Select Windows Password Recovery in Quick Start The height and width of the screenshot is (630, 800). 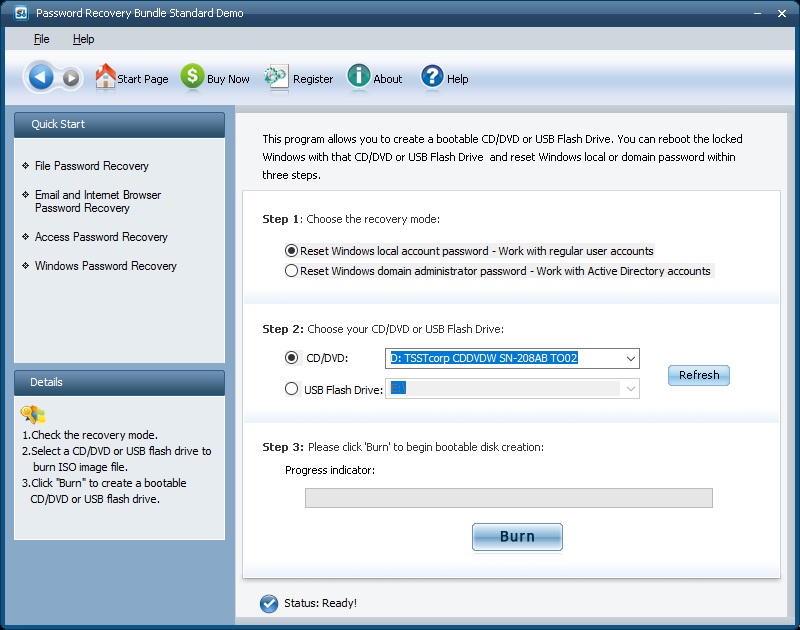coord(106,265)
